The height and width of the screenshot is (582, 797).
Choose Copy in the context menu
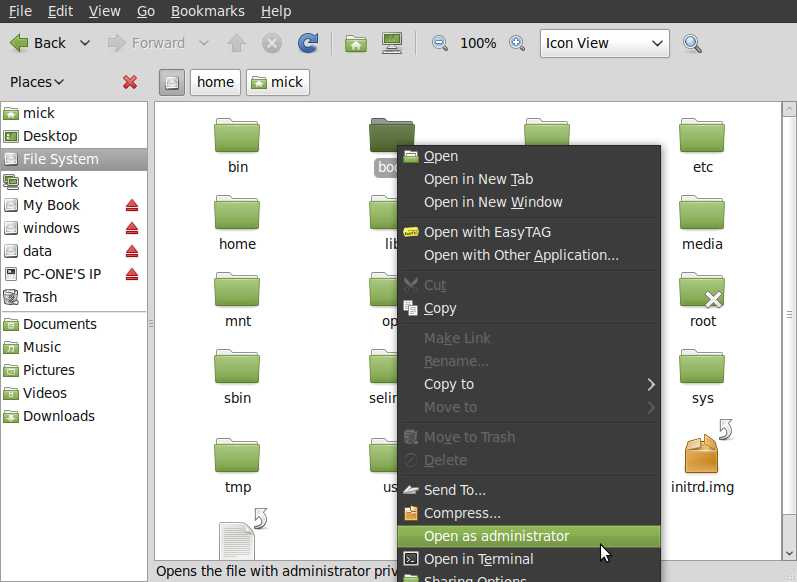click(x=529, y=308)
